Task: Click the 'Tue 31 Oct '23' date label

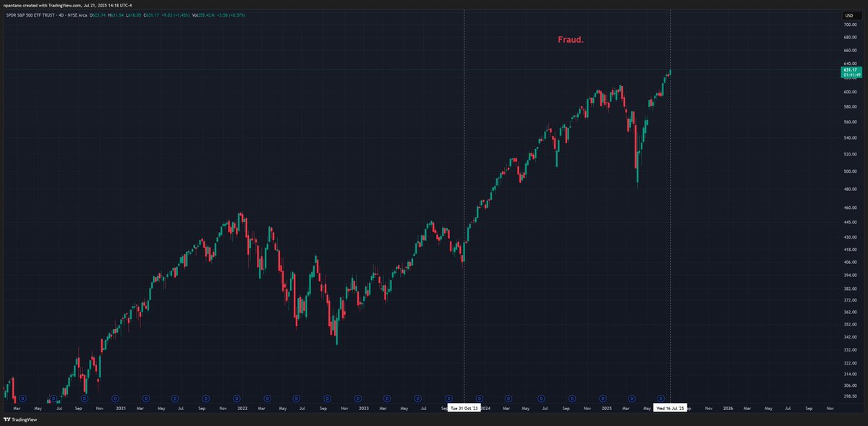Action: 464,408
